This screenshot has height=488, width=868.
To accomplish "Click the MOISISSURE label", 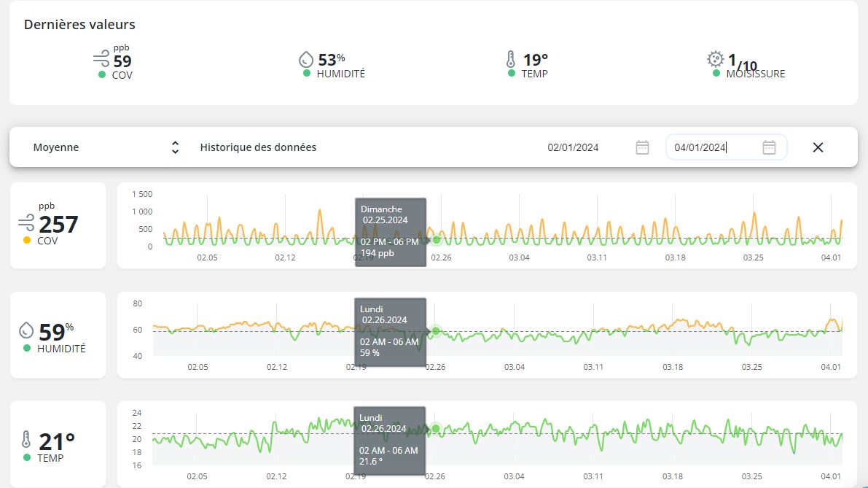I will 756,74.
